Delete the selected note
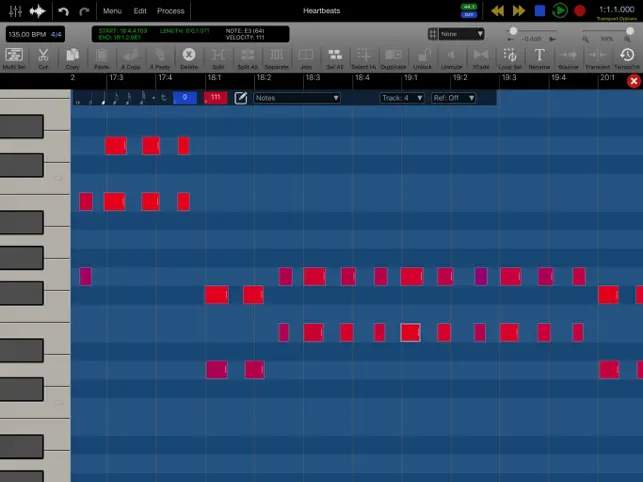This screenshot has width=643, height=482. click(189, 58)
